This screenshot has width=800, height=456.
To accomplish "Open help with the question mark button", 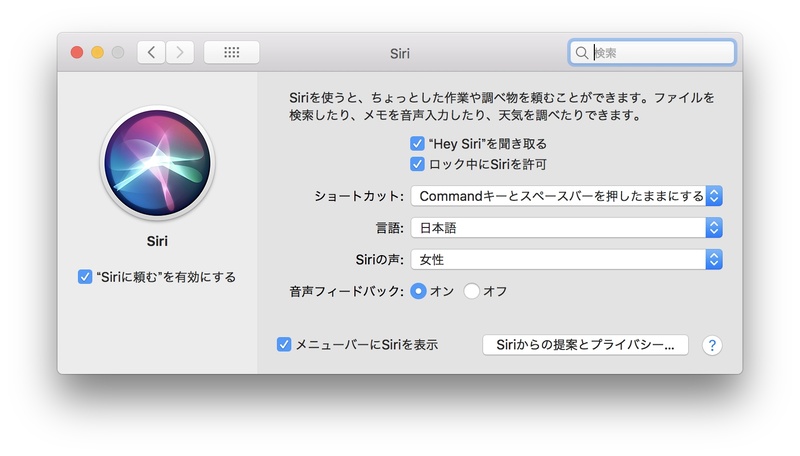I will click(x=712, y=345).
